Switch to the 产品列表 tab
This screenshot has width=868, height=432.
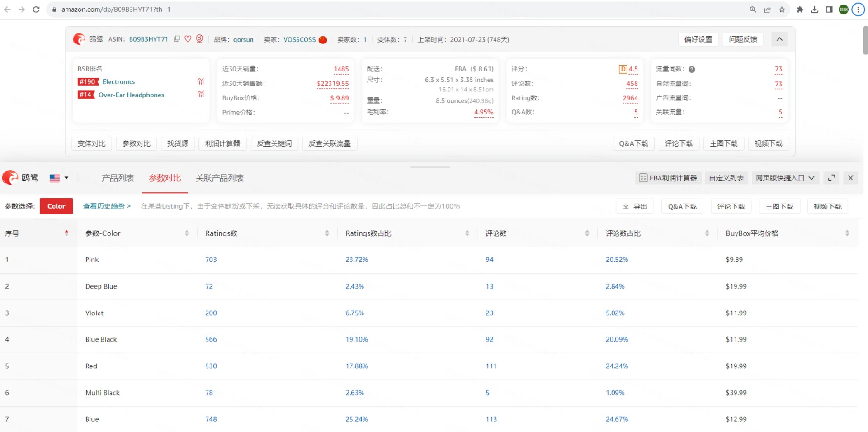[118, 178]
